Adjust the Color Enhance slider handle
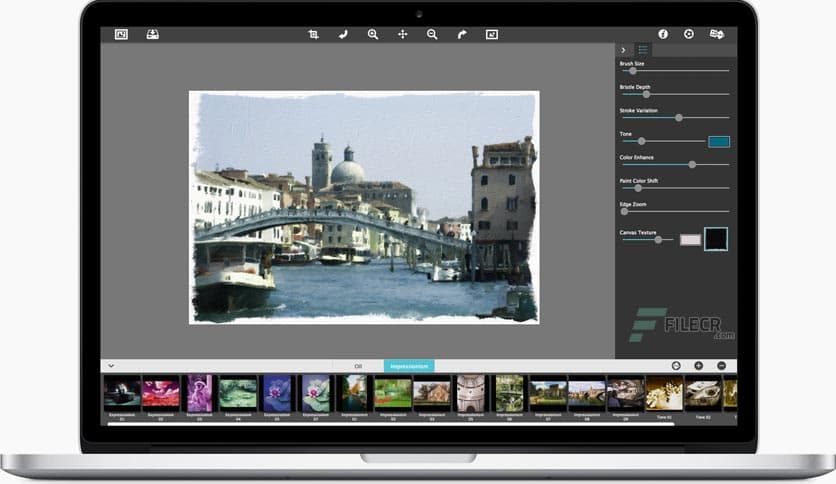836x484 pixels. pyautogui.click(x=692, y=165)
